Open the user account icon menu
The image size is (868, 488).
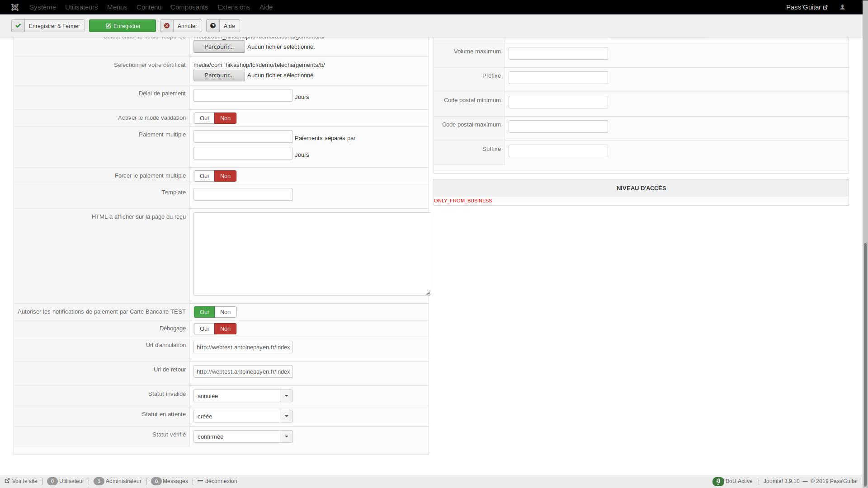click(x=842, y=7)
